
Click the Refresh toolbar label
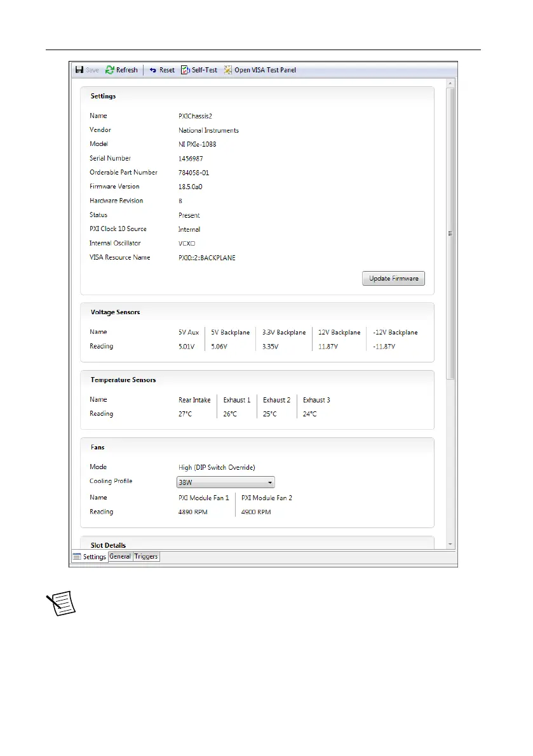click(127, 70)
